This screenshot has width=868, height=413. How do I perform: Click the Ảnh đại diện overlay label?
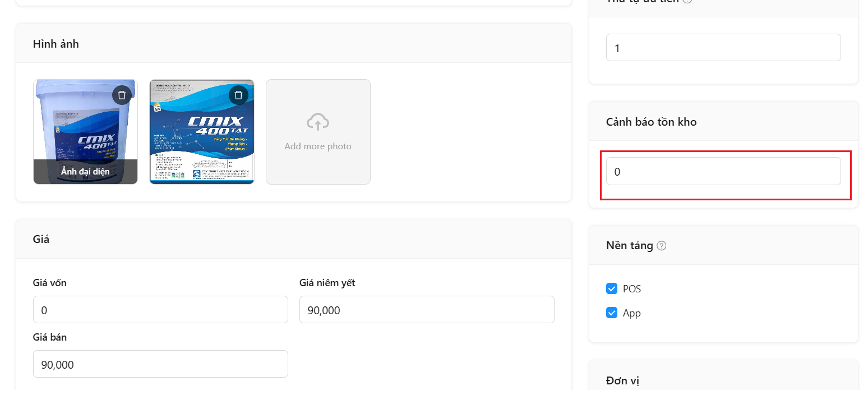(85, 172)
